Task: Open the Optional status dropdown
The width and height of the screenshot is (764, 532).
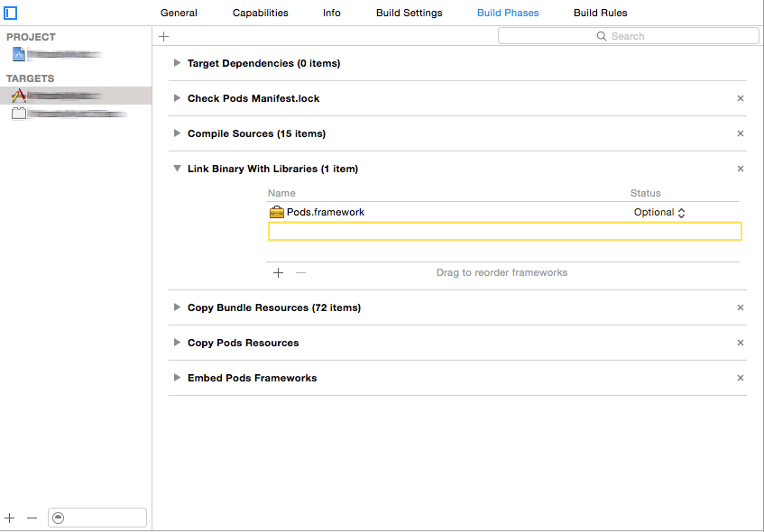Action: click(659, 212)
